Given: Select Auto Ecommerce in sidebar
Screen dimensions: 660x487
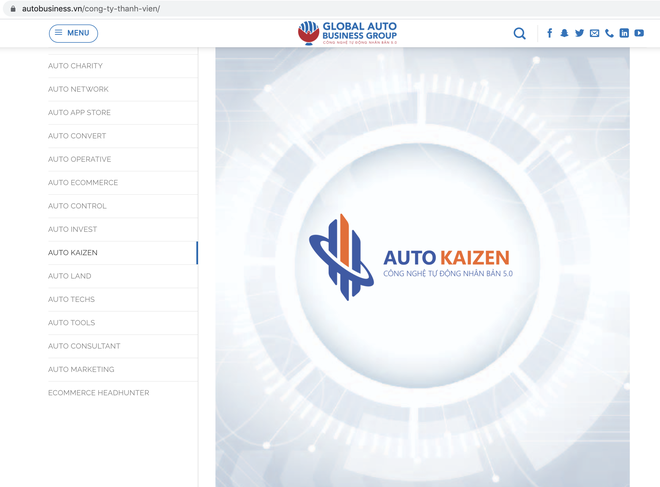Looking at the screenshot, I should (x=83, y=183).
